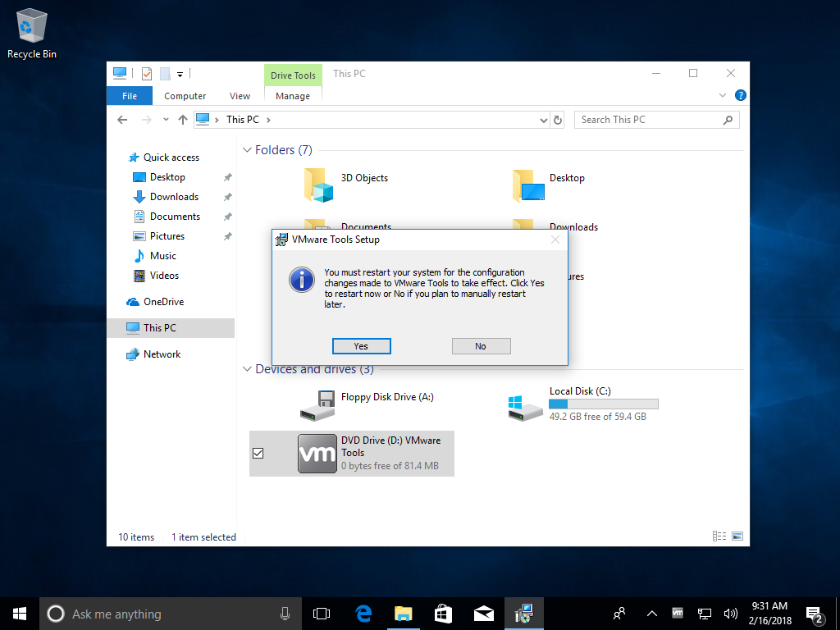Uncheck the DVD Drive (D:) selection checkbox
Viewport: 840px width, 630px height.
pos(258,453)
